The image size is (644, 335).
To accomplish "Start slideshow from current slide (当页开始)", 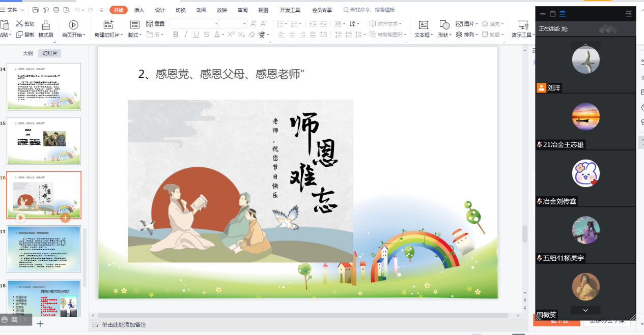I will pyautogui.click(x=73, y=29).
